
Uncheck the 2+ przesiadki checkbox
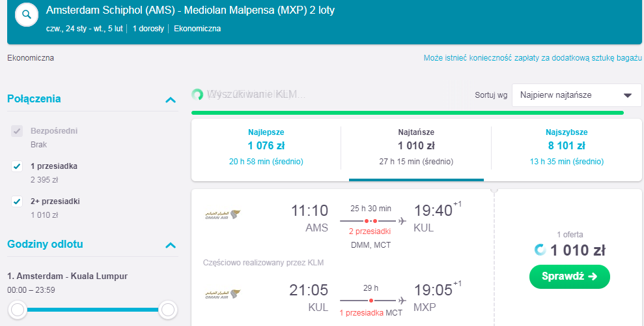click(17, 202)
